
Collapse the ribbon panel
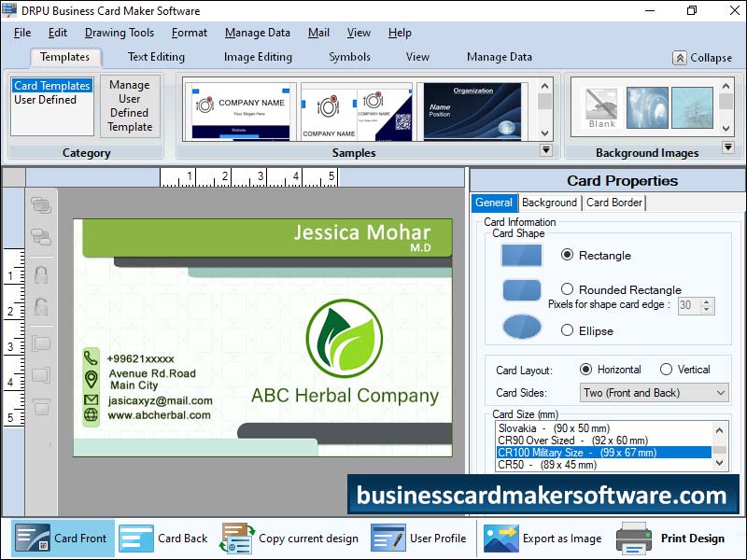702,58
